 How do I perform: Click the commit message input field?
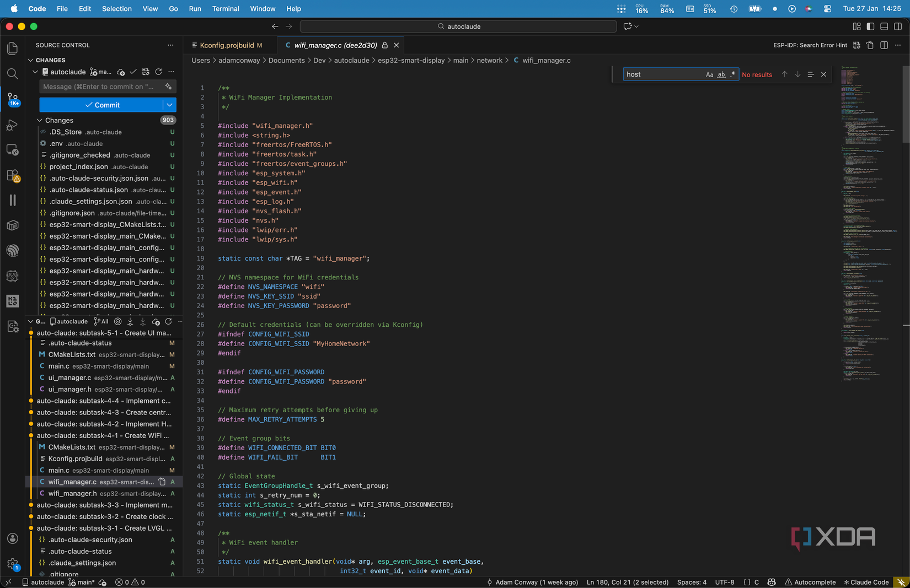point(99,87)
